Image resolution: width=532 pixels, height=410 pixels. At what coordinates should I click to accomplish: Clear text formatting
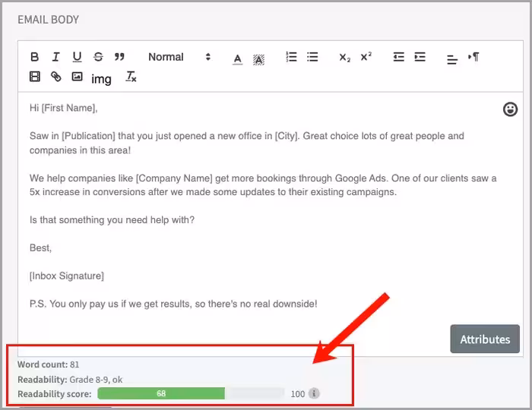[131, 77]
